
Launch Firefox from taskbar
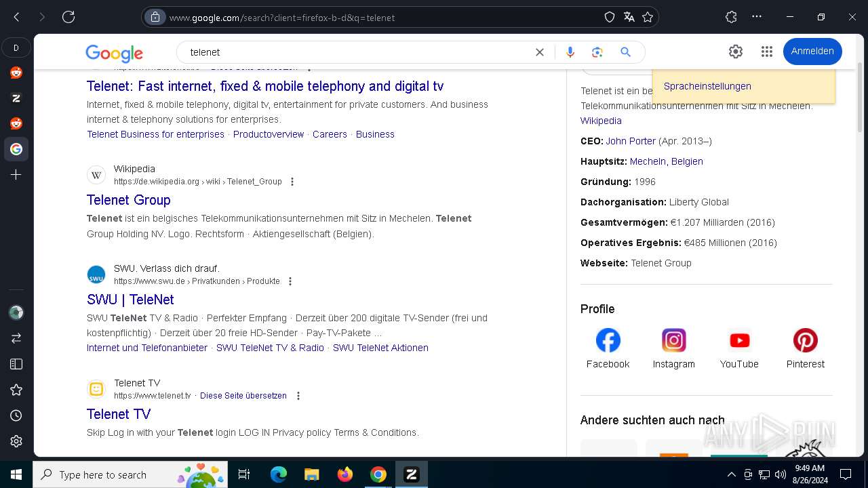tap(345, 474)
